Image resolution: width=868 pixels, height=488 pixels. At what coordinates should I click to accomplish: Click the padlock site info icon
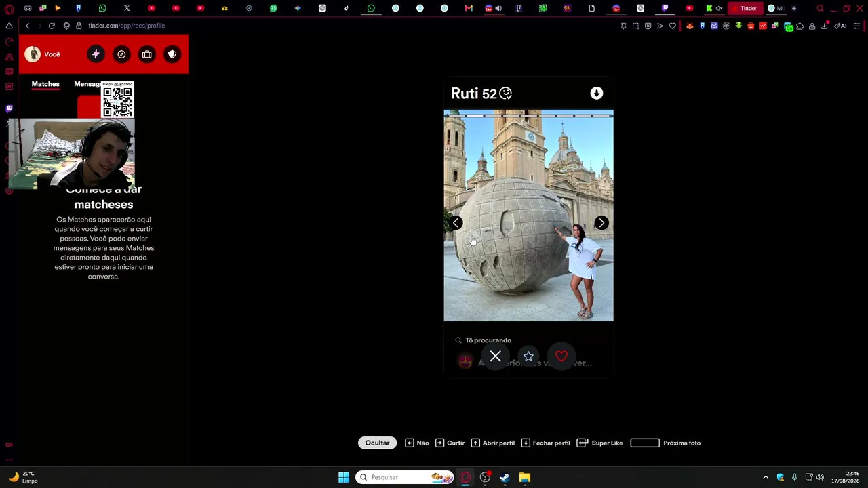[79, 26]
